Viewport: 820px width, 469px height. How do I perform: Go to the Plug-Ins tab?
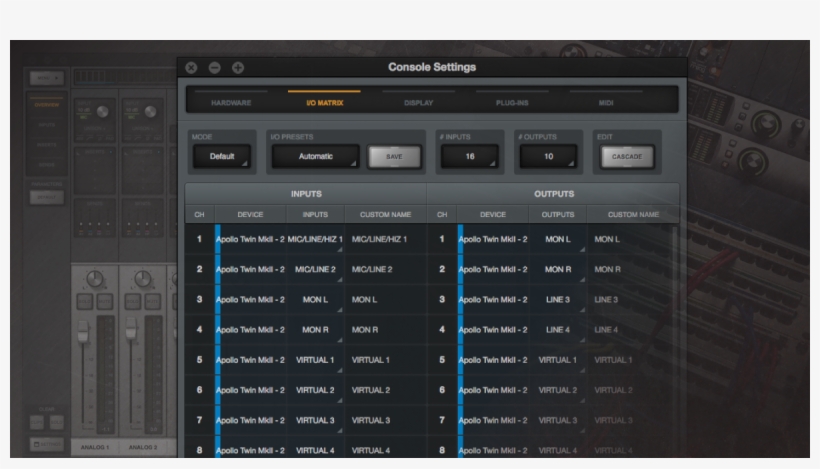pyautogui.click(x=512, y=102)
